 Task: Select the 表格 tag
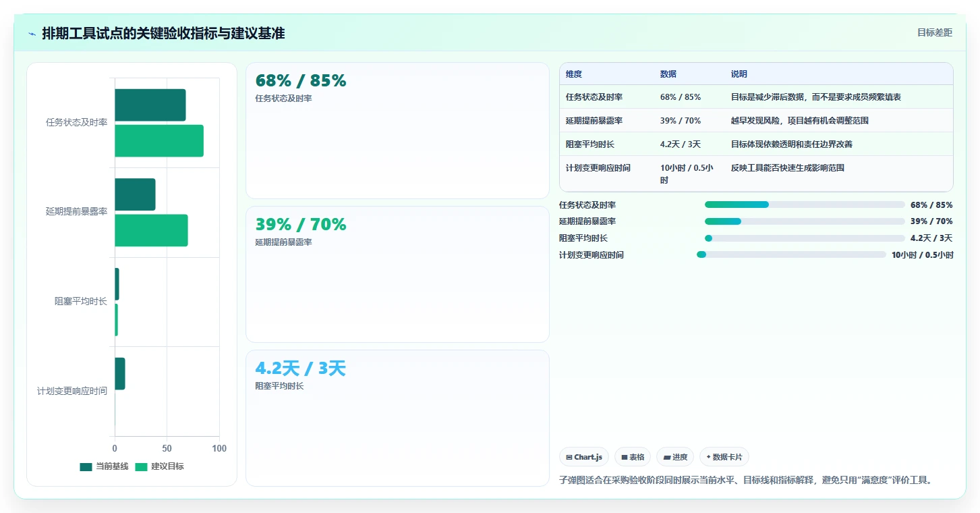633,457
